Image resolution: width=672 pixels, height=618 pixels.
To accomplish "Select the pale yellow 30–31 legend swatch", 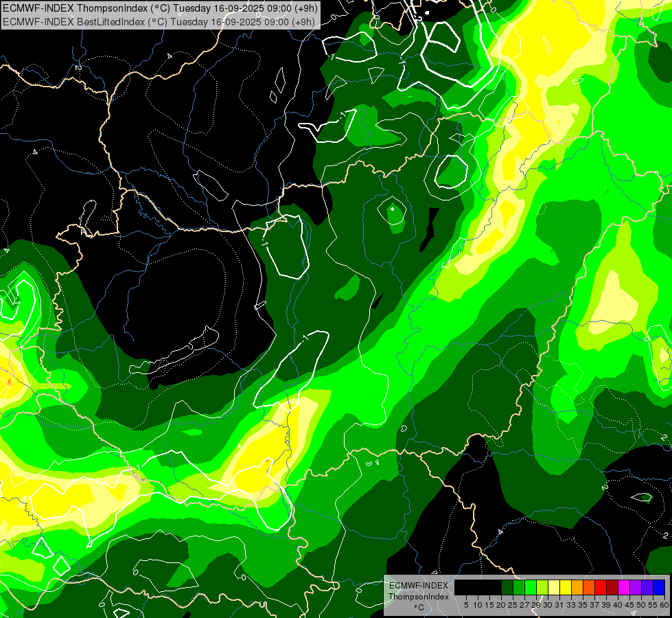I will click(x=554, y=588).
